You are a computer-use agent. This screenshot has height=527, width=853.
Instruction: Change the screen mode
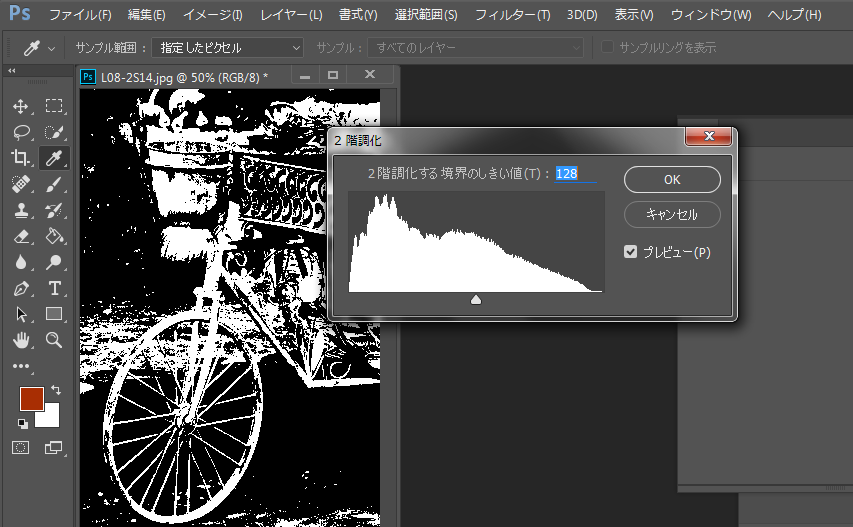click(53, 448)
